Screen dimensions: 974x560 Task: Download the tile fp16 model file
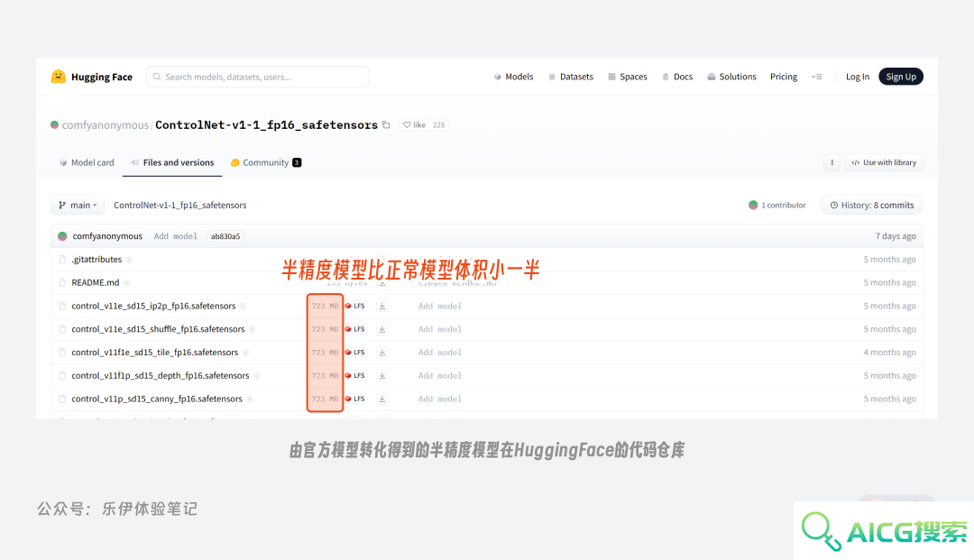(382, 353)
